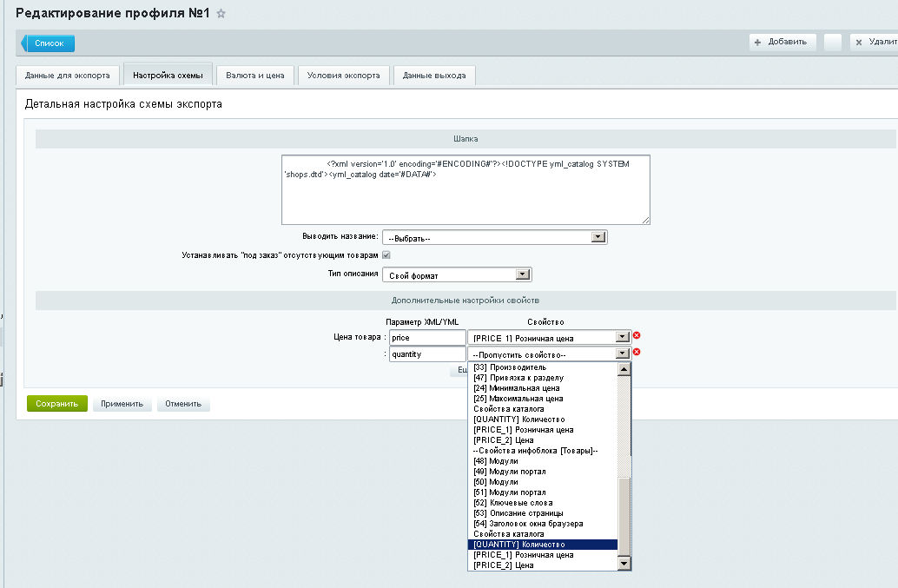
Task: Open the "Валюта и цена" tab
Action: [x=254, y=76]
